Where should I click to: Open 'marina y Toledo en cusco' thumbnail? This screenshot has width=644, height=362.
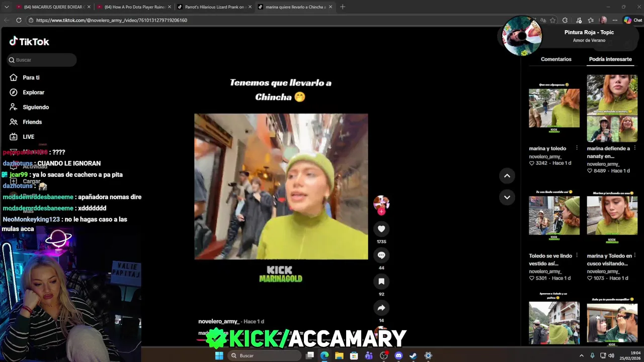click(x=612, y=215)
